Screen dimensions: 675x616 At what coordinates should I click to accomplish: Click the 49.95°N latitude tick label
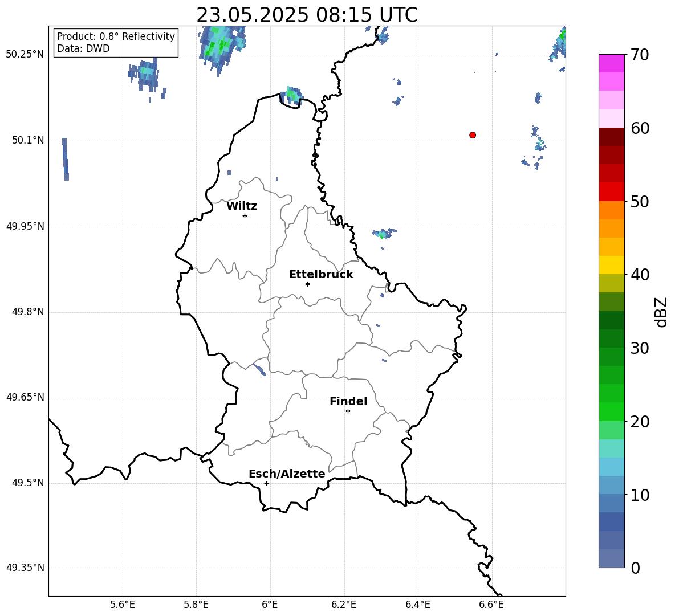25,226
